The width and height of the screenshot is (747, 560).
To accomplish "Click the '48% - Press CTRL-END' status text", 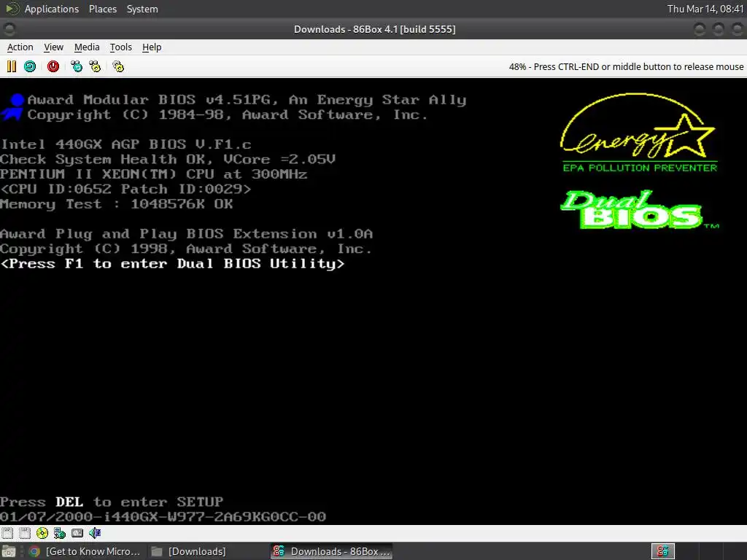I will coord(625,66).
